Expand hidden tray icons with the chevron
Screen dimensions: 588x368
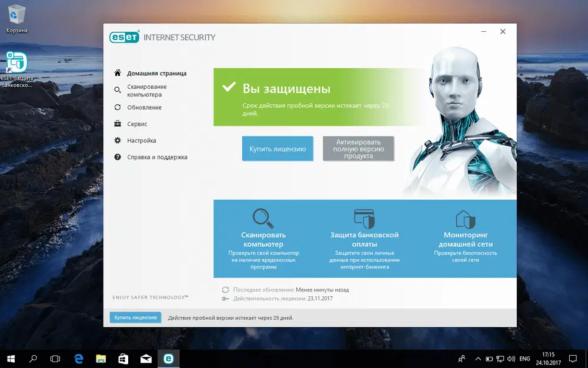(477, 358)
